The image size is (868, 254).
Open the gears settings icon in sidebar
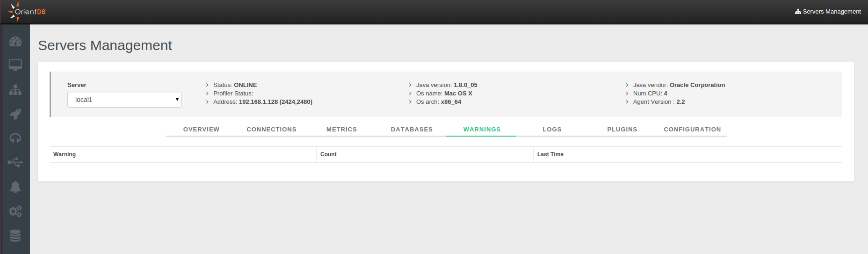point(15,211)
